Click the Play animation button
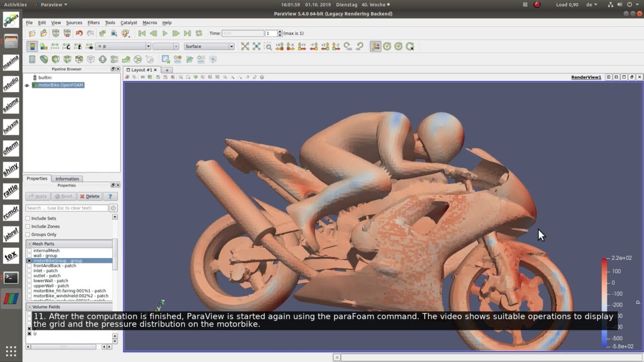 [165, 33]
